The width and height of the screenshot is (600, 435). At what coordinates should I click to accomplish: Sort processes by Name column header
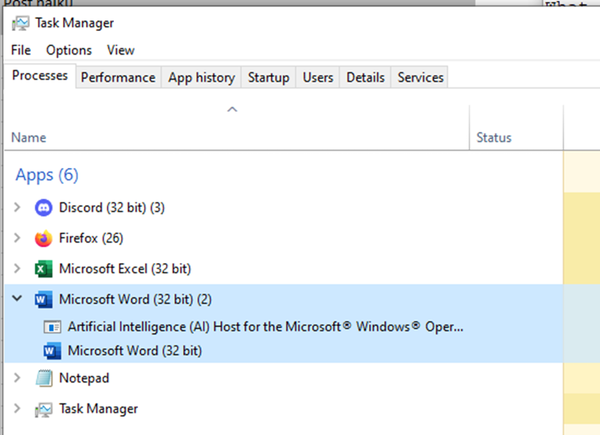29,137
